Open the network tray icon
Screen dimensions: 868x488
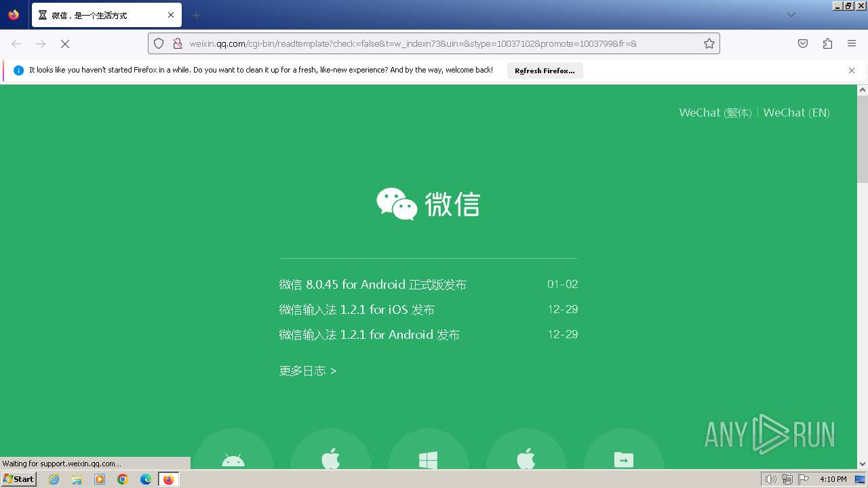click(787, 479)
